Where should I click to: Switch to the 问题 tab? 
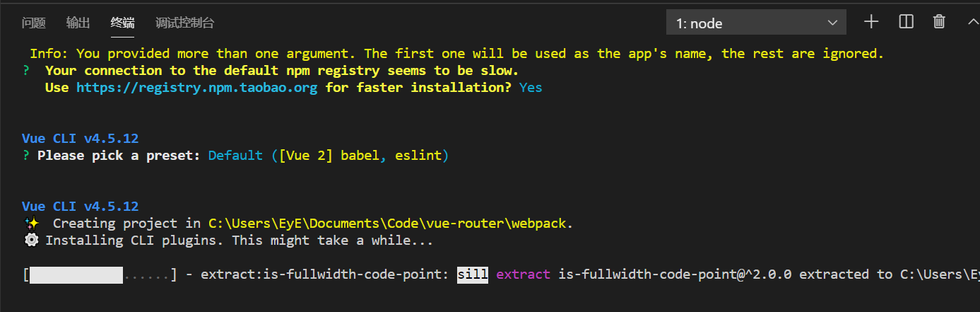tap(33, 23)
